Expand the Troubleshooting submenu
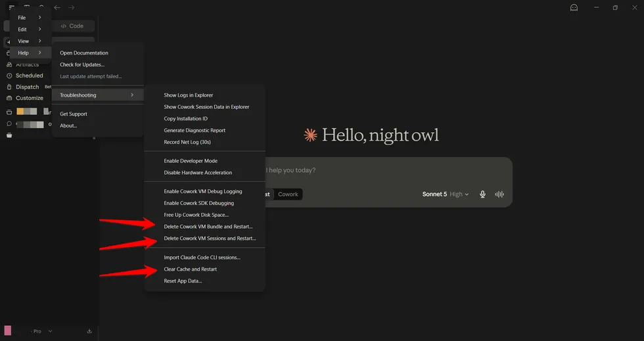Image resolution: width=644 pixels, height=341 pixels. coord(97,95)
